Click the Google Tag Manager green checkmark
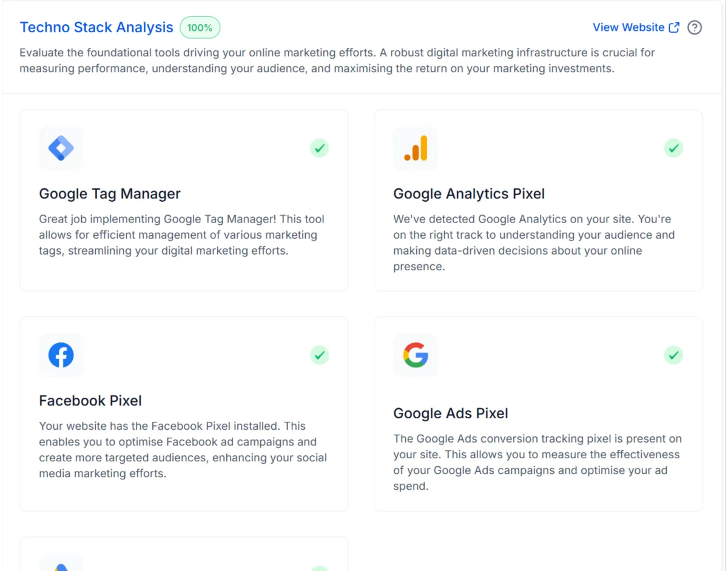This screenshot has width=728, height=571. (320, 148)
